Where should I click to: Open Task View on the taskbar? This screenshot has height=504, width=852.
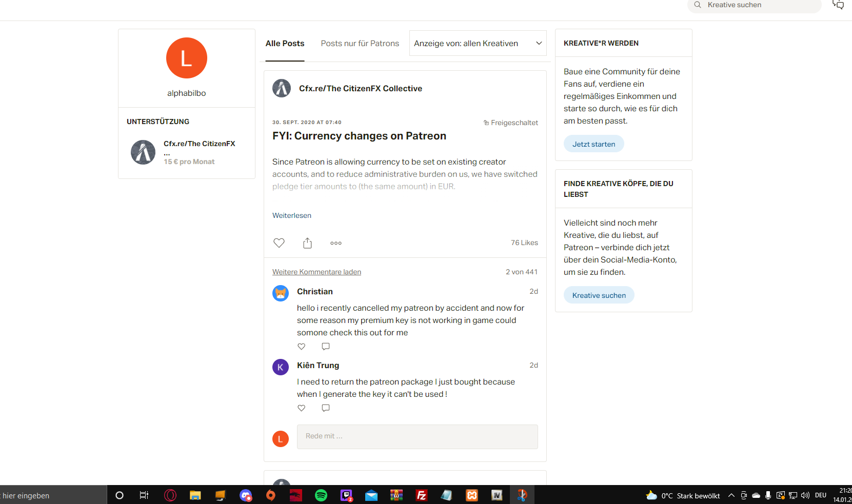144,495
